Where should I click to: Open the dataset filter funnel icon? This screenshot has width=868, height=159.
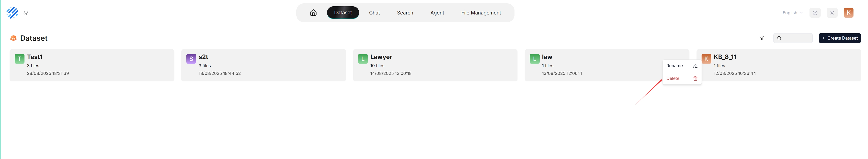point(761,38)
